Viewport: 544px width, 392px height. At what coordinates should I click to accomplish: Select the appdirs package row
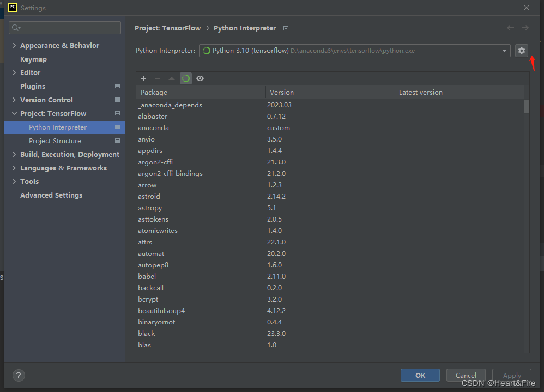330,150
